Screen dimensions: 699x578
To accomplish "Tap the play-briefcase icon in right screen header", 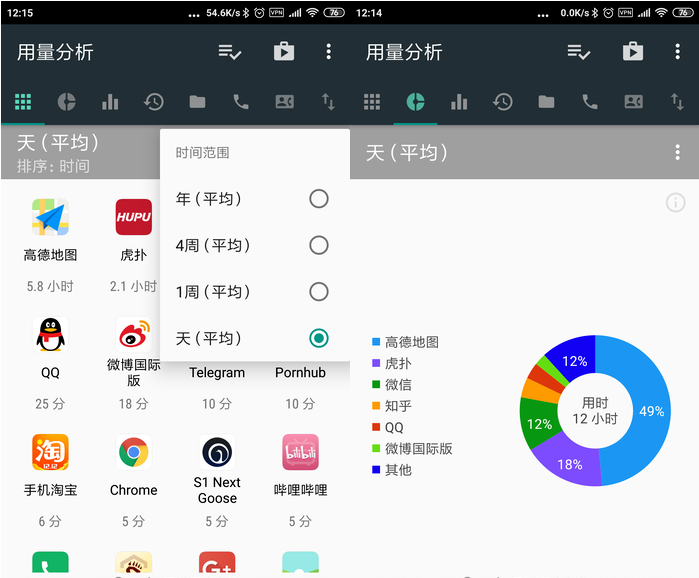I will tap(633, 51).
